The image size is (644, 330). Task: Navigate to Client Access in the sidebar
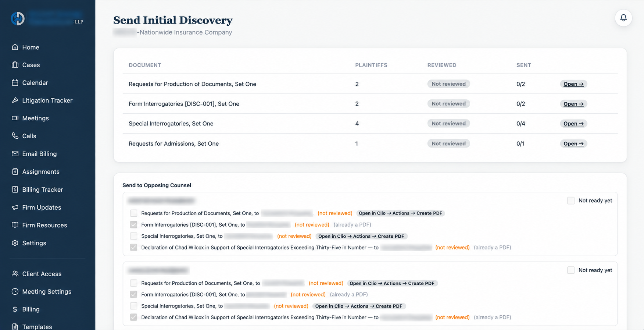[x=42, y=274]
